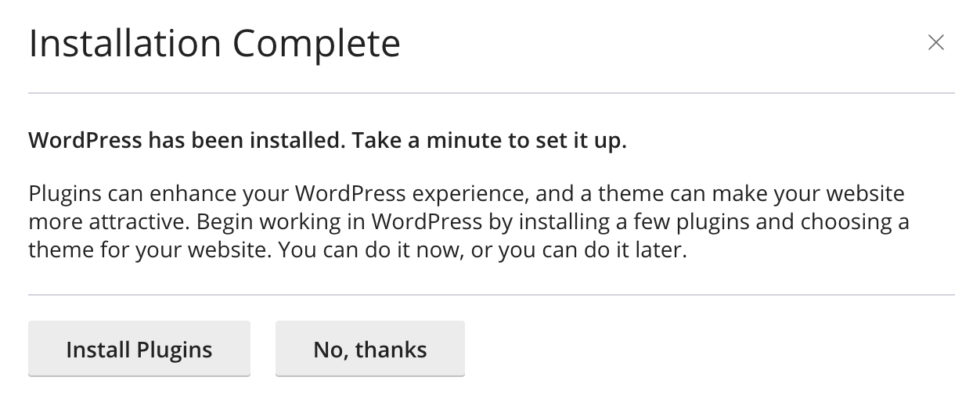The image size is (980, 402).
Task: Exit the dialog via the close icon
Action: pos(935,43)
